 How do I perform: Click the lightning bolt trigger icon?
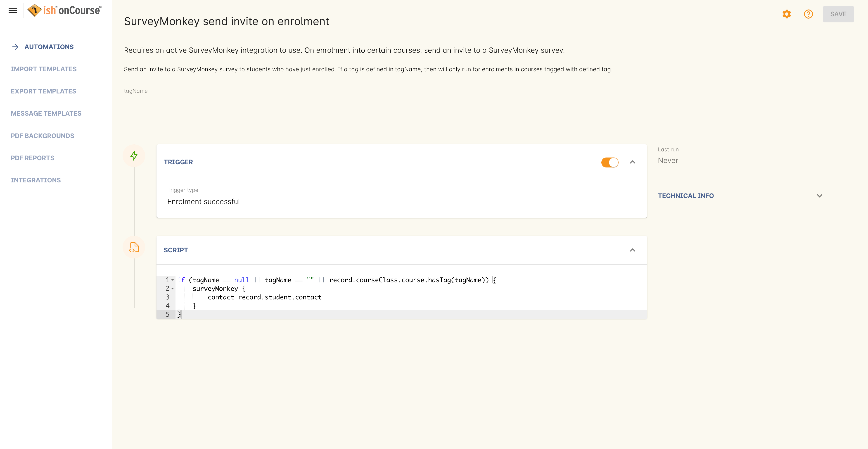coord(134,156)
